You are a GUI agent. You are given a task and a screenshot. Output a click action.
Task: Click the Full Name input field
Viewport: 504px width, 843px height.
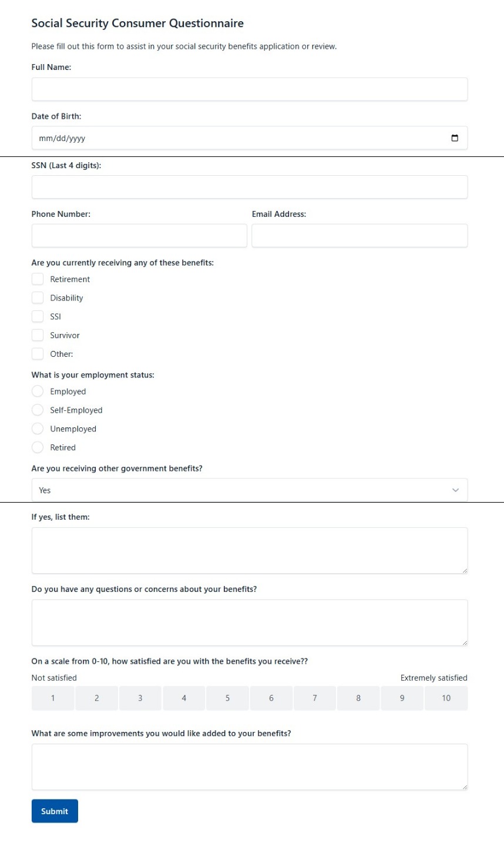(x=250, y=89)
